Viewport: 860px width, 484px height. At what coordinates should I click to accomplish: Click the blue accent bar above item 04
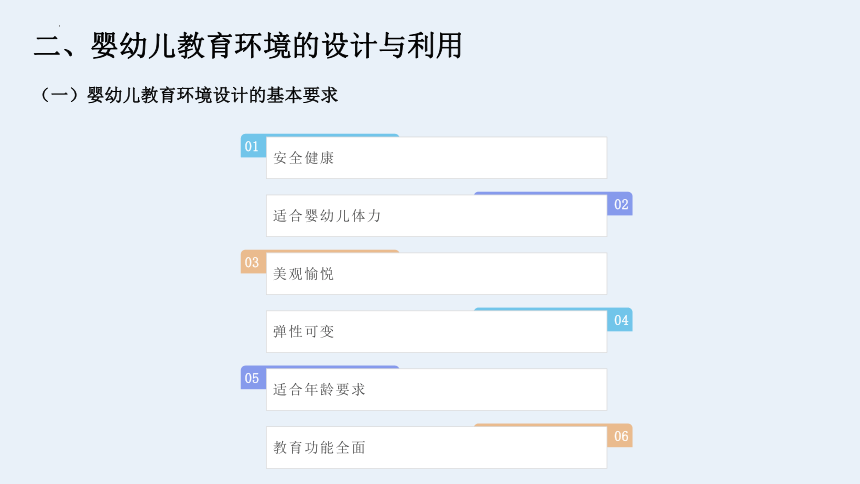pyautogui.click(x=541, y=309)
